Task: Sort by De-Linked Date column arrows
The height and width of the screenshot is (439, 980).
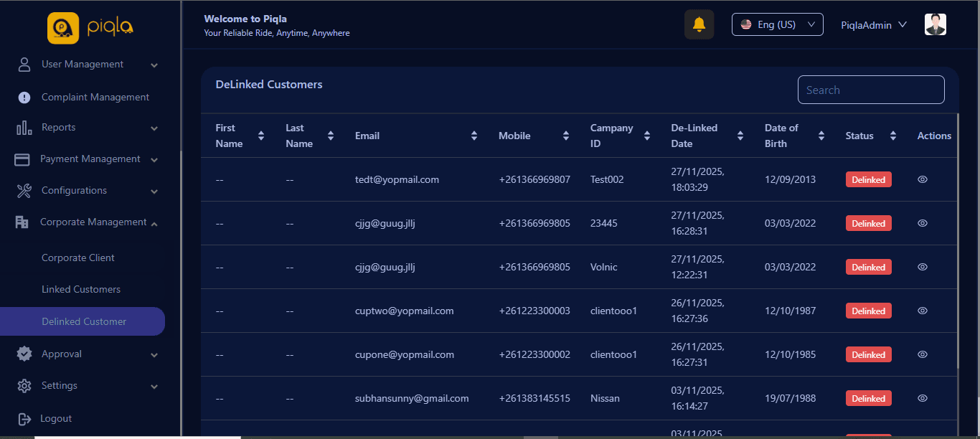Action: coord(740,136)
